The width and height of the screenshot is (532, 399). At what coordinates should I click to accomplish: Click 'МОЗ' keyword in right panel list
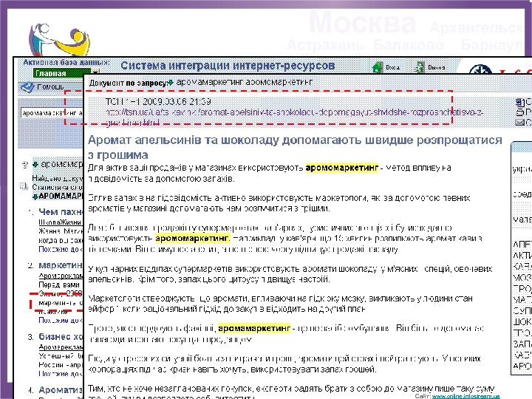(522, 278)
